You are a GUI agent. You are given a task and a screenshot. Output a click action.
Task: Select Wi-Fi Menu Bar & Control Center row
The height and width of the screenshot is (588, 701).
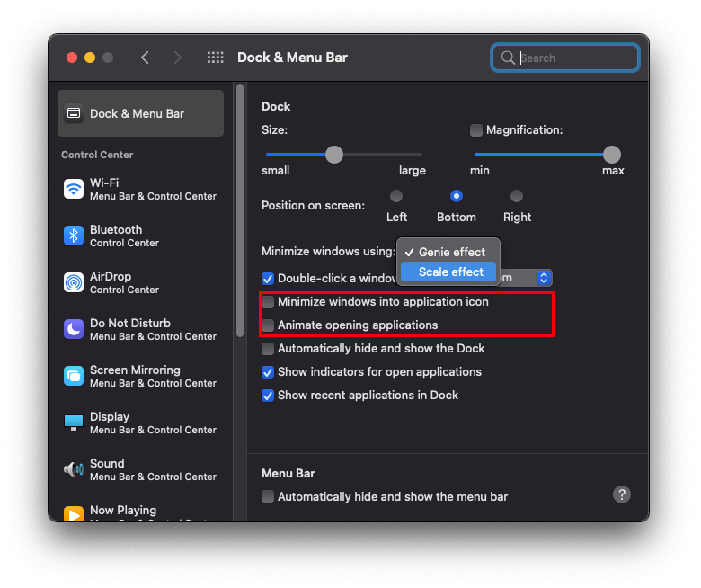tap(140, 189)
